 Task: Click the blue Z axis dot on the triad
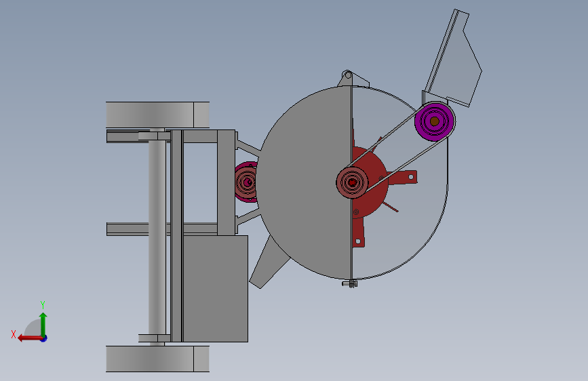(44, 338)
